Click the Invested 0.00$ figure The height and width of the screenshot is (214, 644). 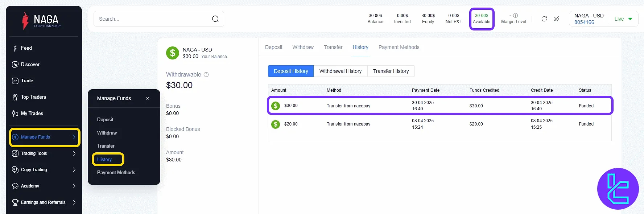pos(402,16)
